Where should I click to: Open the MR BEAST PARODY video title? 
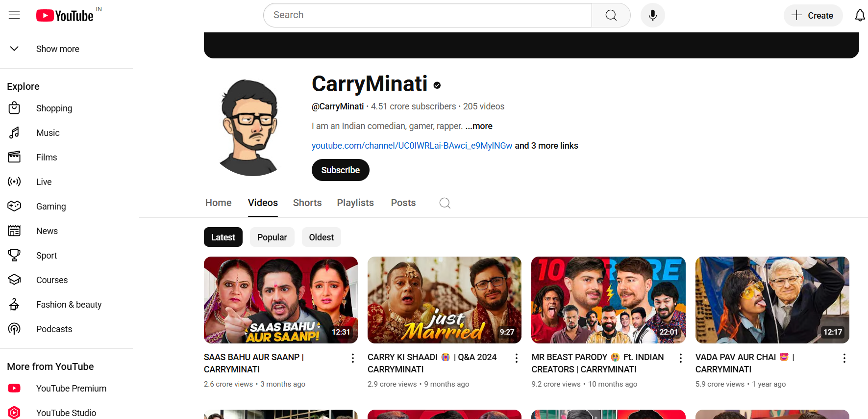[597, 363]
